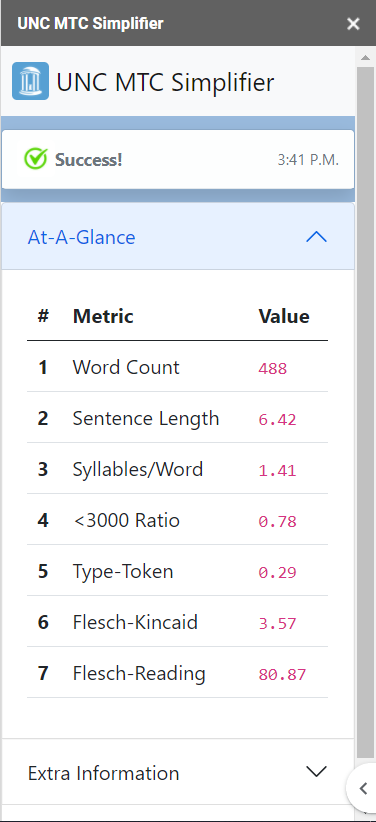Click the At-A-Glance header label

pyautogui.click(x=82, y=237)
